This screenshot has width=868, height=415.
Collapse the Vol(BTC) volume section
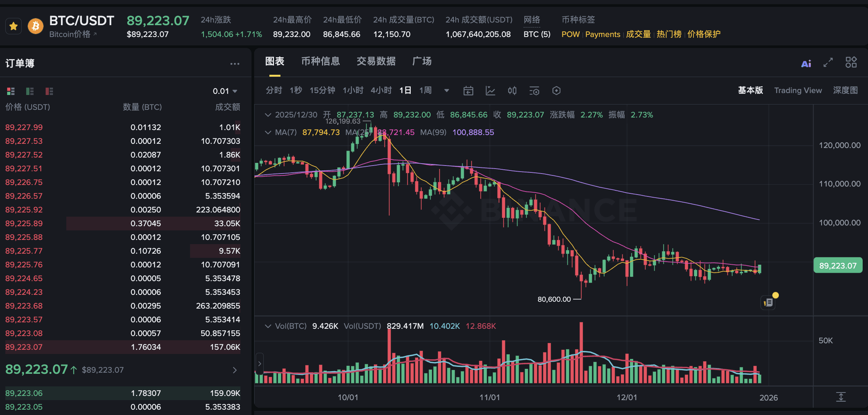[268, 326]
